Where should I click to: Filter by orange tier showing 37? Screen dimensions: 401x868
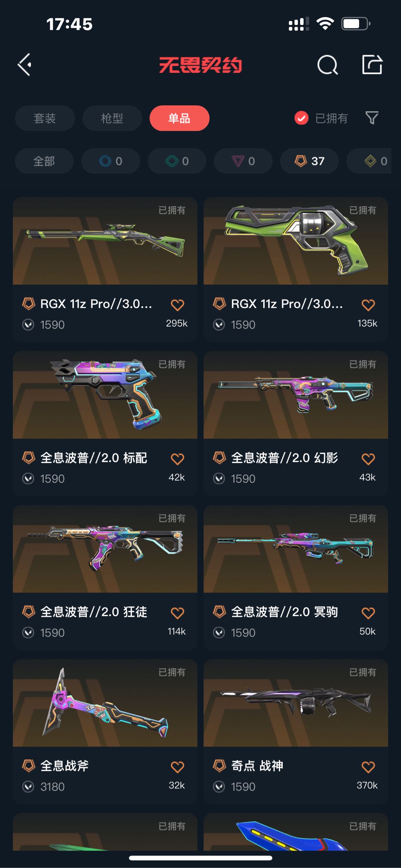[309, 161]
